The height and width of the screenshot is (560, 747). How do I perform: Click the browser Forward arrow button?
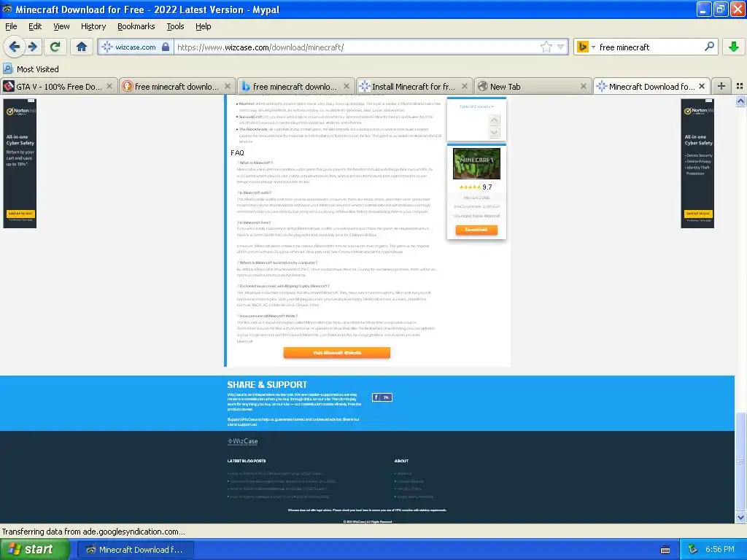[32, 47]
